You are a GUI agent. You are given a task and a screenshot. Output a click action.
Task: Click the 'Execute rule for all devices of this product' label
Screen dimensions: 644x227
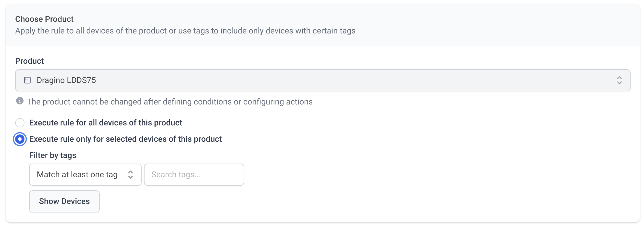coord(105,123)
